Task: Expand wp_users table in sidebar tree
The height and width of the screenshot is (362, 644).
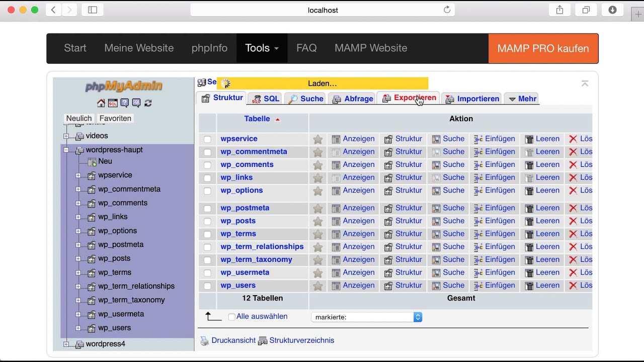Action: pyautogui.click(x=78, y=328)
